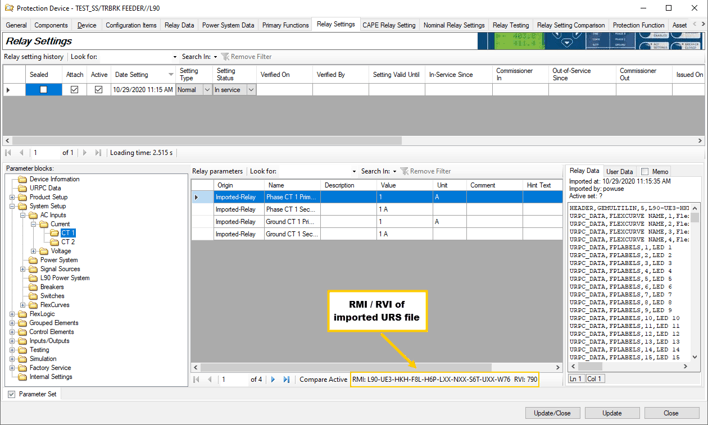This screenshot has height=425, width=708.
Task: Expand the Product Setup tree node
Action: pos(12,197)
